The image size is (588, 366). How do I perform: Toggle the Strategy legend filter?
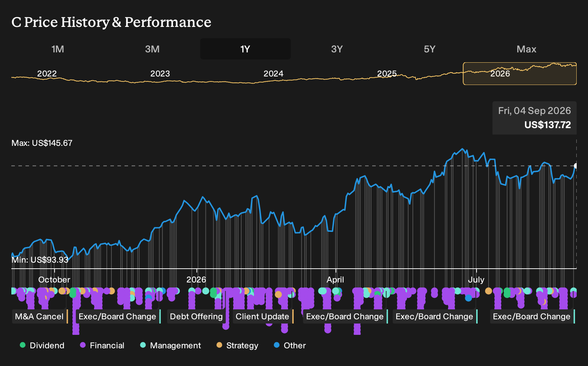point(237,345)
